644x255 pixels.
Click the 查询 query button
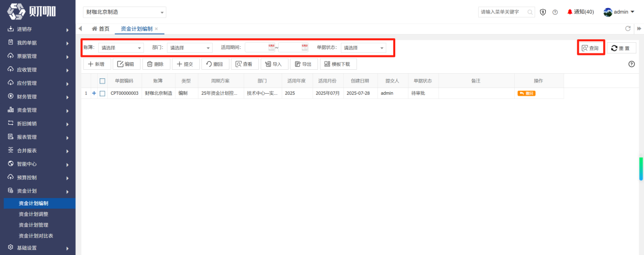point(591,48)
